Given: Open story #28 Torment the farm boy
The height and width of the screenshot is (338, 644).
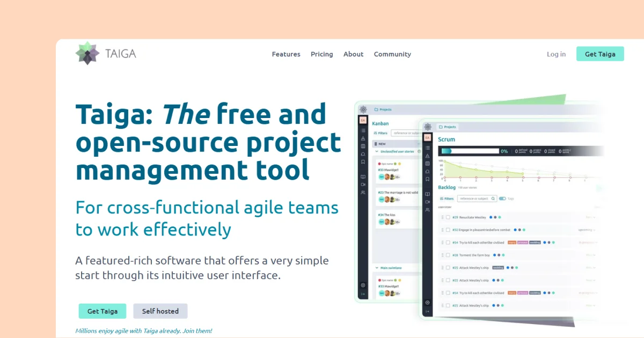Looking at the screenshot, I should [471, 255].
